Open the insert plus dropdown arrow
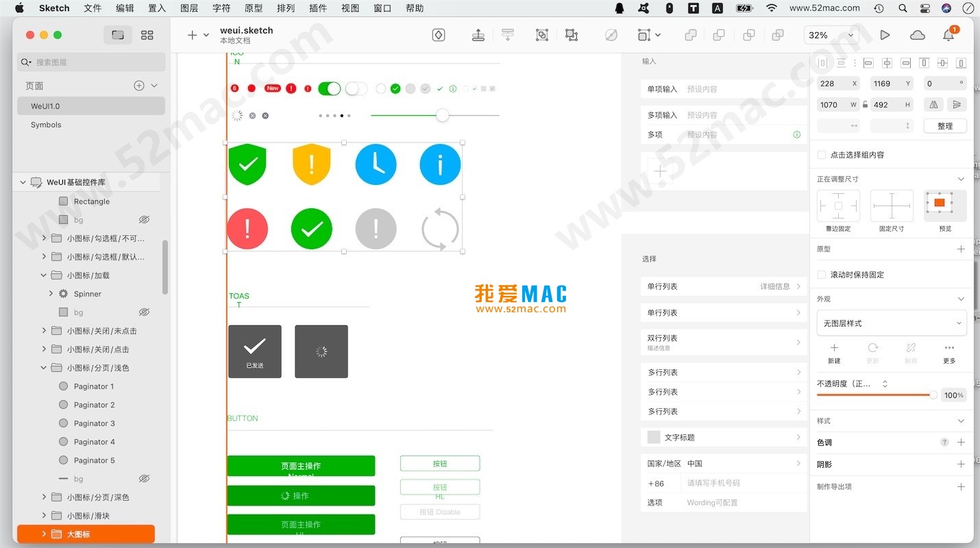 206,35
